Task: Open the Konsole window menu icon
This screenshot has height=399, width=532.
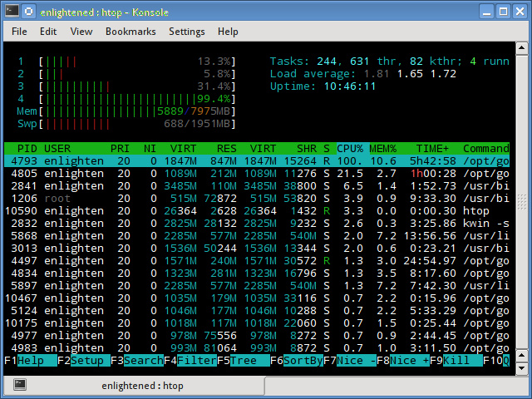Action: click(x=10, y=11)
